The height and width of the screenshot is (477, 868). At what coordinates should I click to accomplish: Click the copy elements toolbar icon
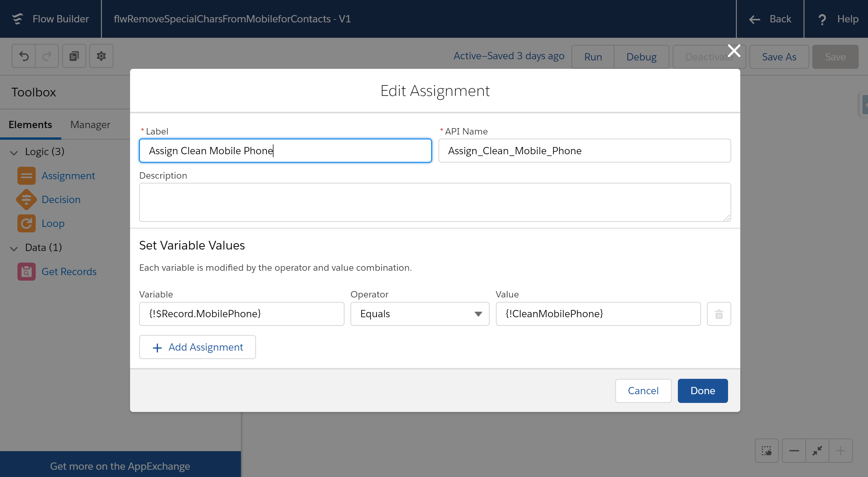pos(74,56)
